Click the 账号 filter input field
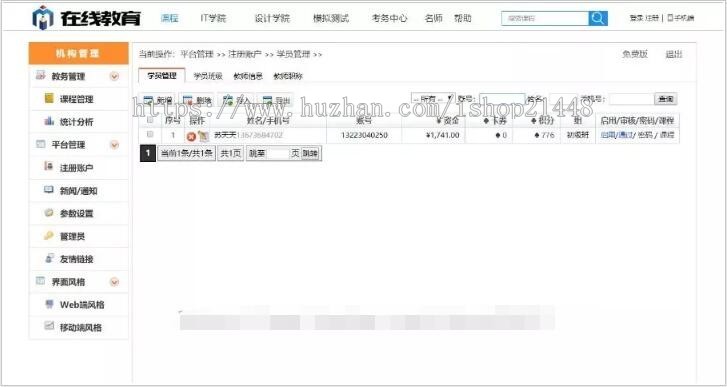 [502, 99]
